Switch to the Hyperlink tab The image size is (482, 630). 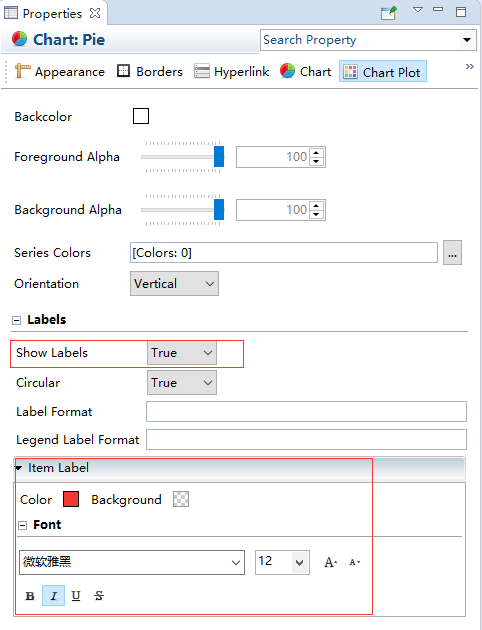(x=231, y=72)
